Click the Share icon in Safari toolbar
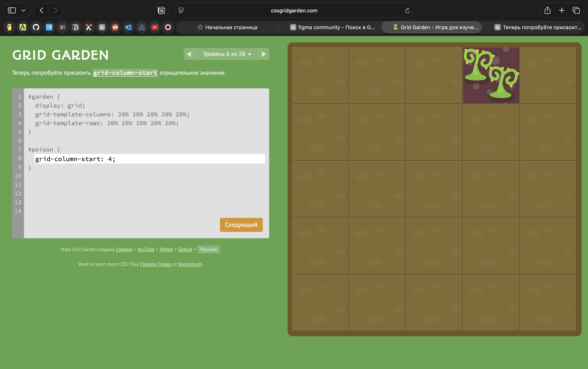Screen dimensions: 588x369 pos(547,10)
